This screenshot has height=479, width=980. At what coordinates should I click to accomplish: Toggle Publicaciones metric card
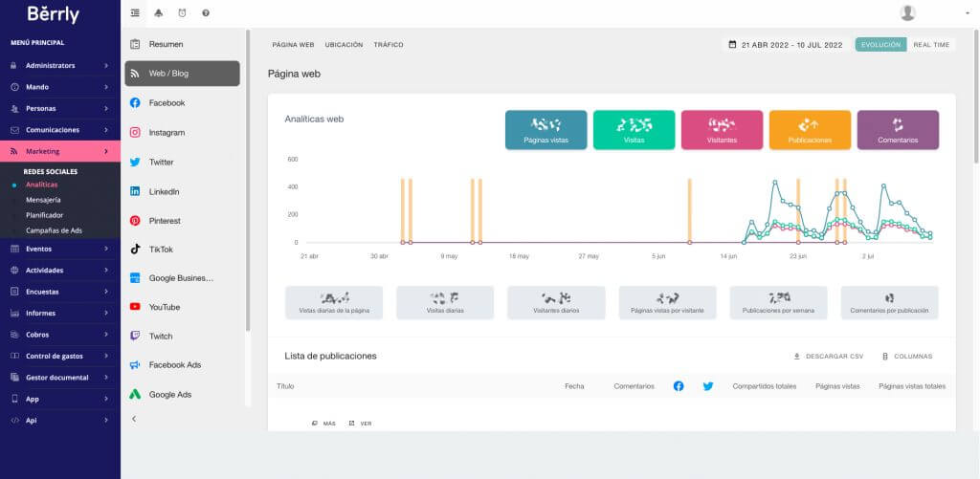[810, 130]
